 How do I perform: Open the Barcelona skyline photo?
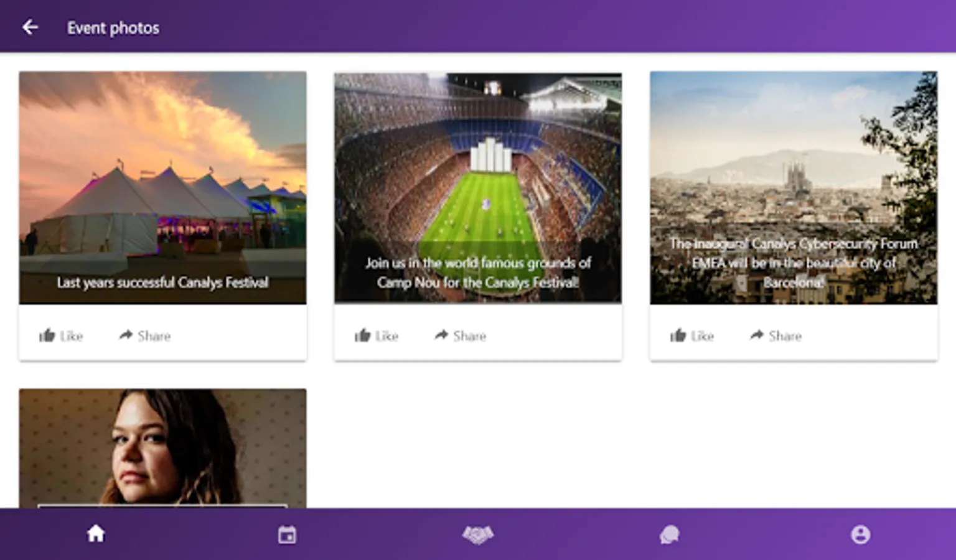[794, 188]
